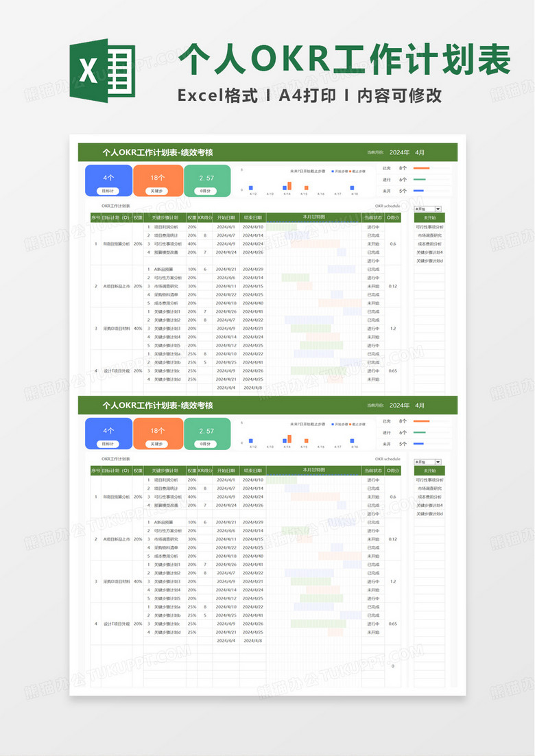Click the blue 4个 goals card in upper sheet
This screenshot has width=535, height=756.
(108, 180)
